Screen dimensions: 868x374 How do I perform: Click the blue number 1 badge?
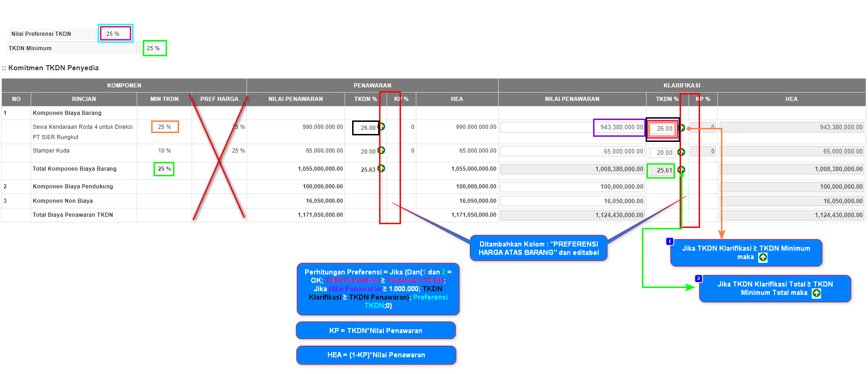coord(670,241)
